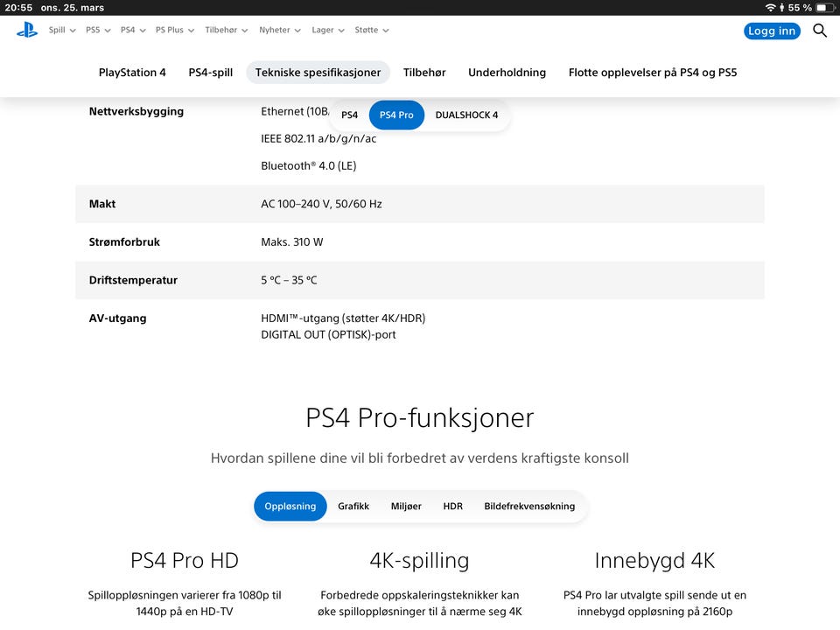
Task: Click the Strømforbruk row label
Action: [x=124, y=242]
